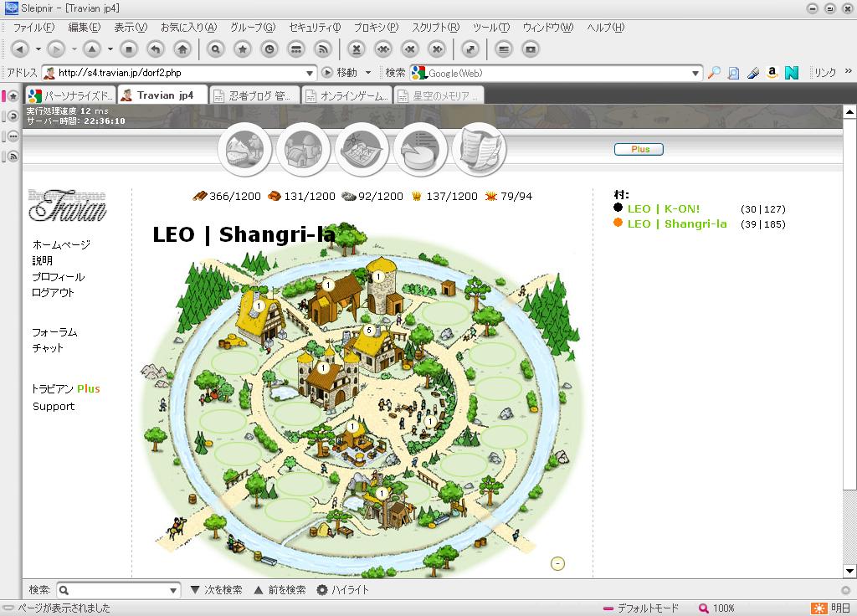The image size is (857, 616).
Task: Go to the Home page toolbar button
Action: tap(182, 49)
